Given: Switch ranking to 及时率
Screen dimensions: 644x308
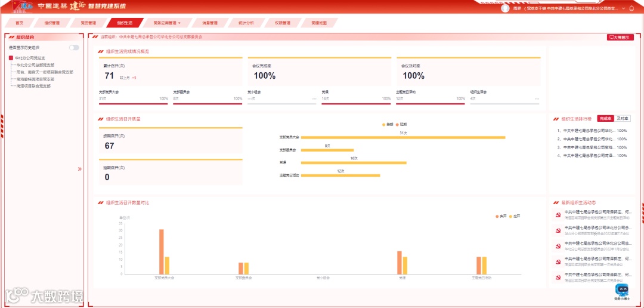Looking at the screenshot, I should click(622, 118).
